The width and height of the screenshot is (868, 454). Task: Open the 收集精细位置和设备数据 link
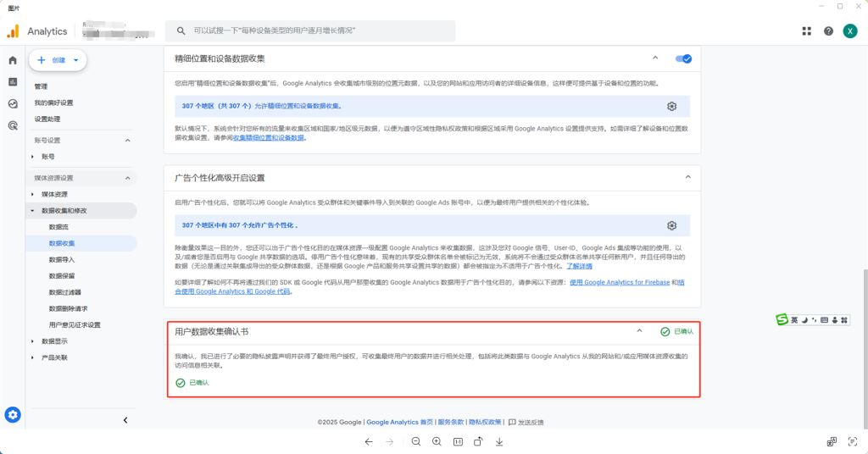tap(269, 138)
